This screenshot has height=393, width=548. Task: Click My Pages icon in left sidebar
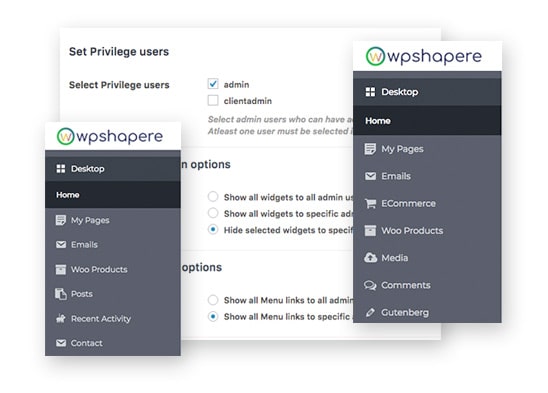[60, 220]
